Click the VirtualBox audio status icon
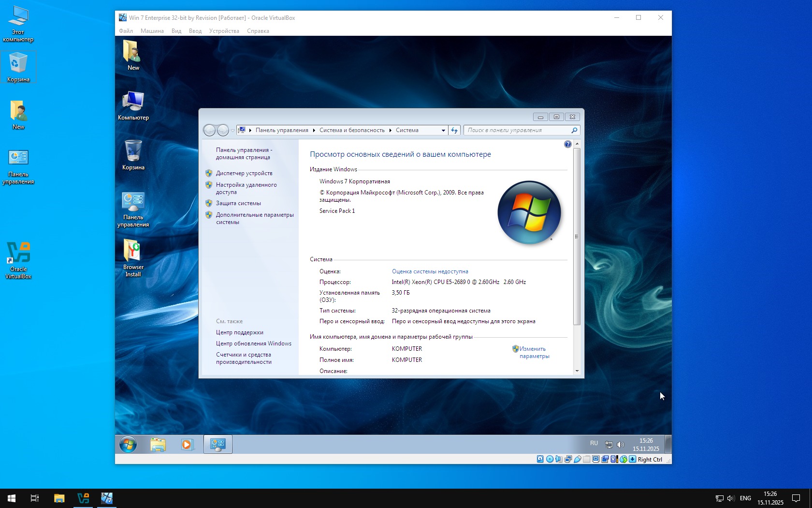This screenshot has width=812, height=508. click(559, 459)
